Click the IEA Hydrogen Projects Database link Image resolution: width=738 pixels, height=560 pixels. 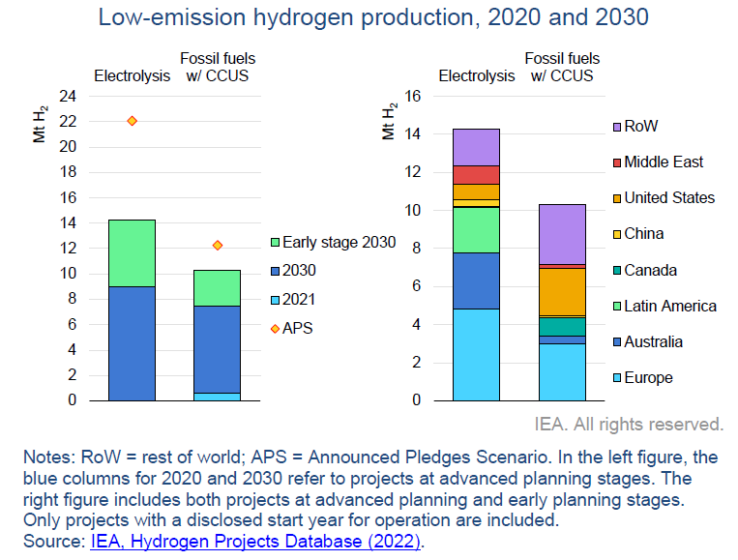255,542
